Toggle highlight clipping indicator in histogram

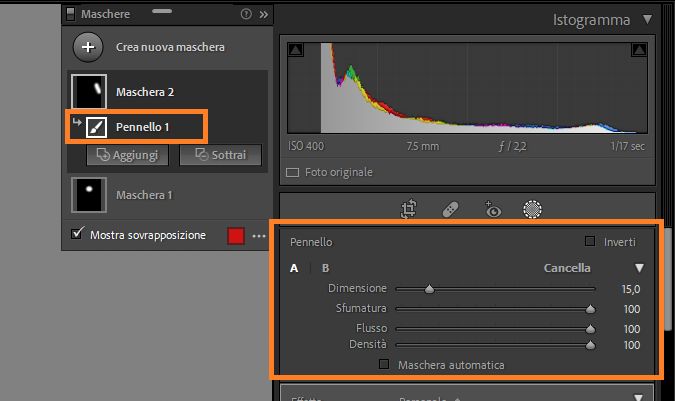(x=639, y=50)
